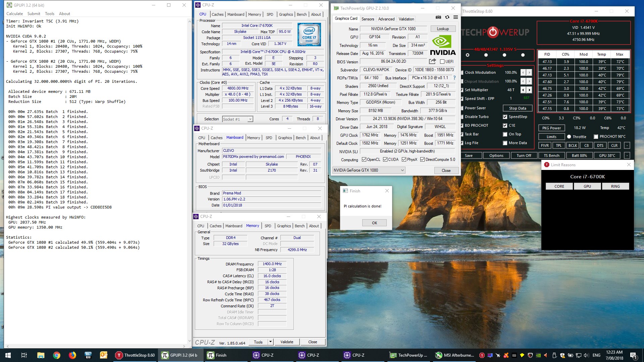The width and height of the screenshot is (644, 362).
Task: Open the CPU-Z Tools dropdown arrow
Action: click(x=270, y=342)
